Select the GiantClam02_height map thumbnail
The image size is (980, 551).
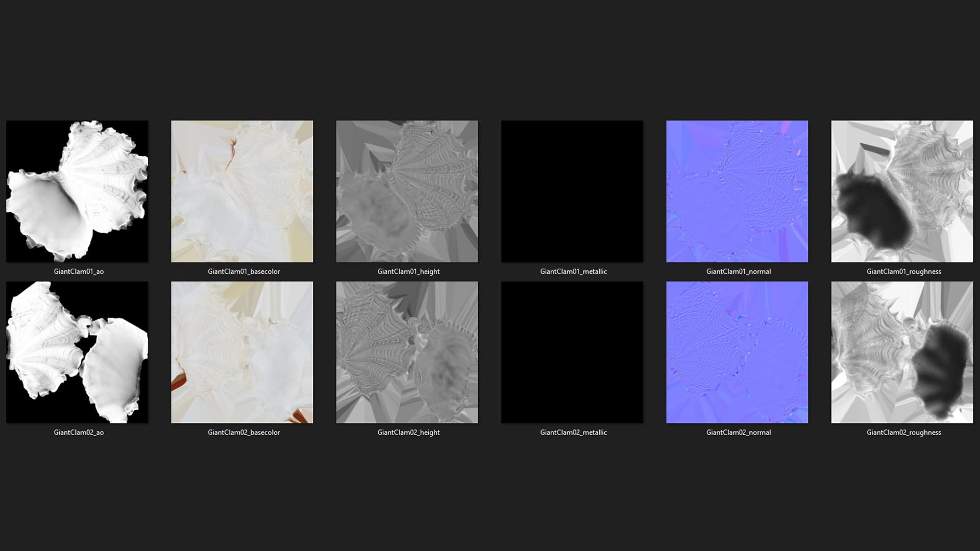(407, 352)
